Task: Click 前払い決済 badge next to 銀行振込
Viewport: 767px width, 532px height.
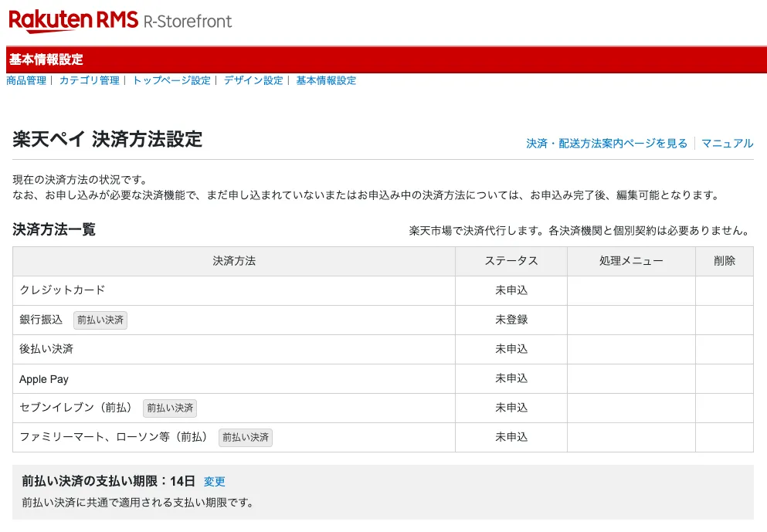Action: pyautogui.click(x=100, y=320)
